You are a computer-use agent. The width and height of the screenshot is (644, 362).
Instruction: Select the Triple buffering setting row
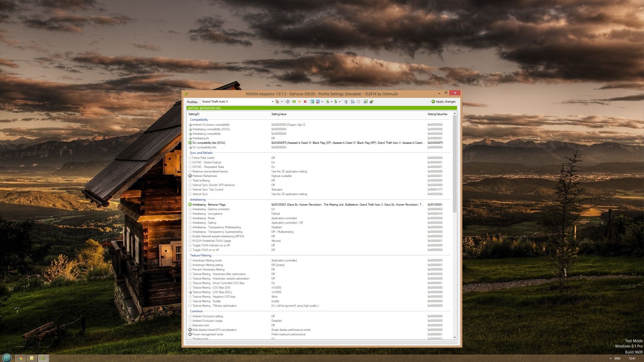tap(319, 181)
